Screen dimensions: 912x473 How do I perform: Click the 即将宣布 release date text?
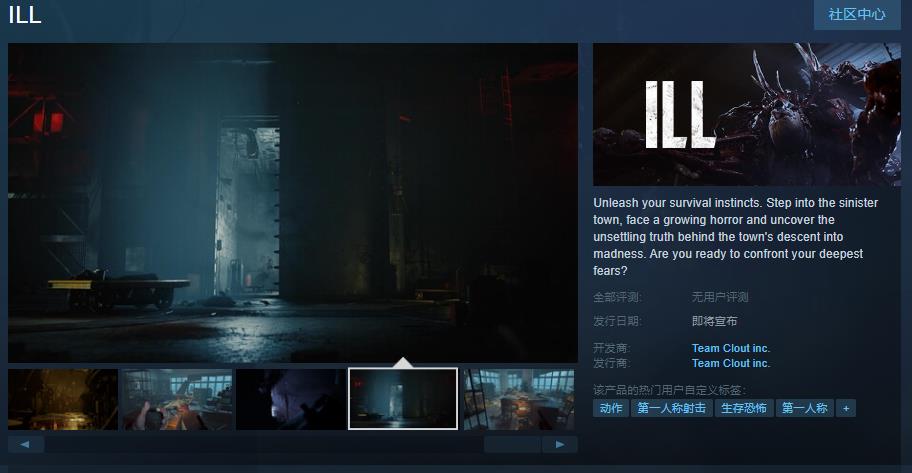point(714,321)
